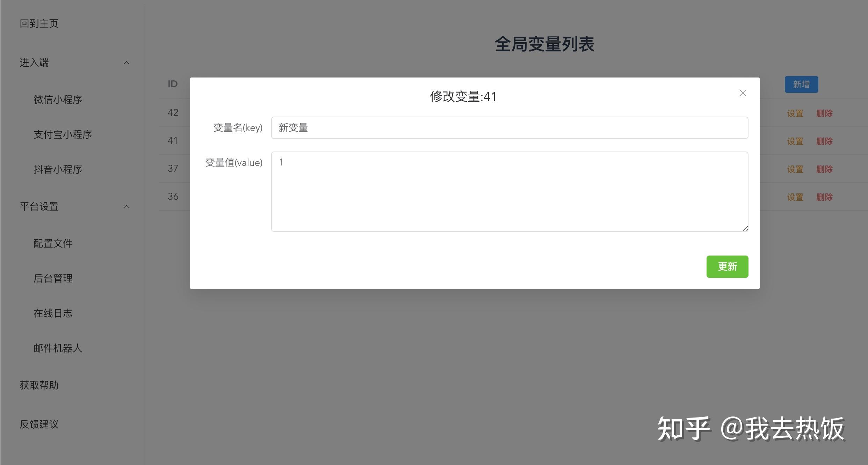Viewport: 868px width, 465px height.
Task: Click the blue 新增 button
Action: pyautogui.click(x=801, y=84)
